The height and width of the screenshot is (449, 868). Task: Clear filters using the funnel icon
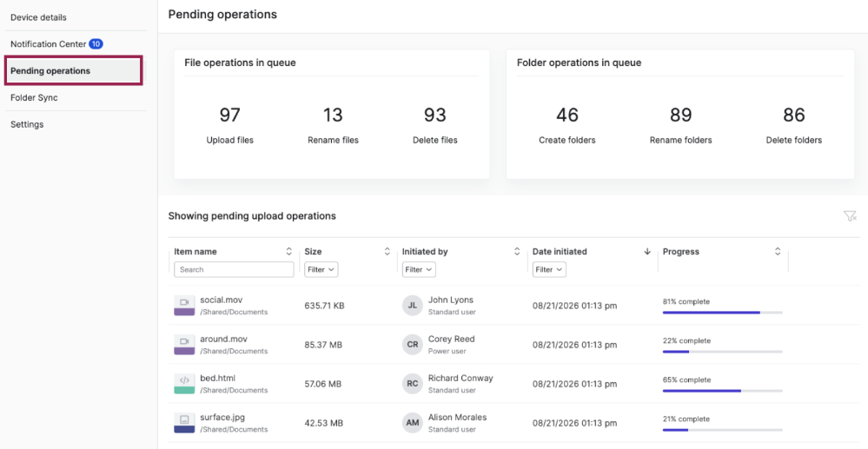click(x=850, y=216)
